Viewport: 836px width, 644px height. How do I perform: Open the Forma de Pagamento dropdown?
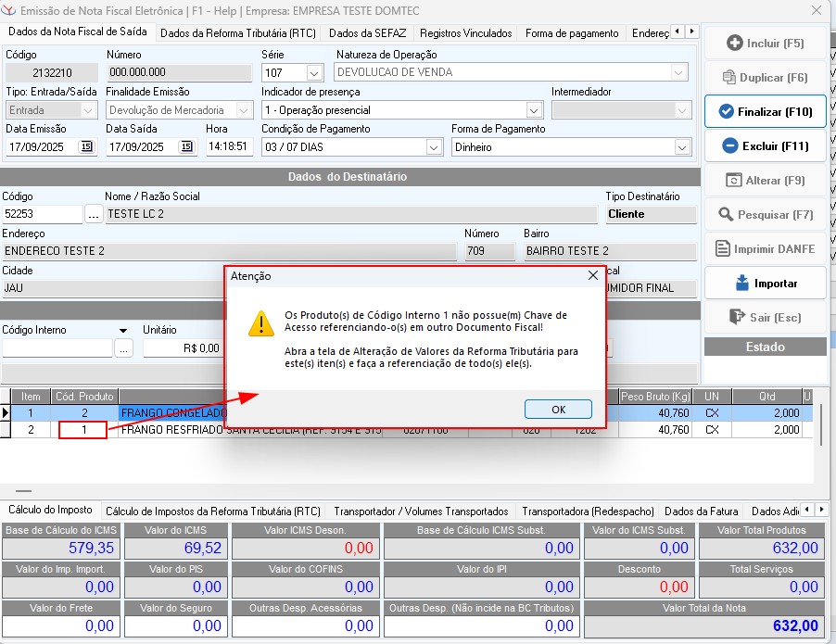[x=682, y=147]
